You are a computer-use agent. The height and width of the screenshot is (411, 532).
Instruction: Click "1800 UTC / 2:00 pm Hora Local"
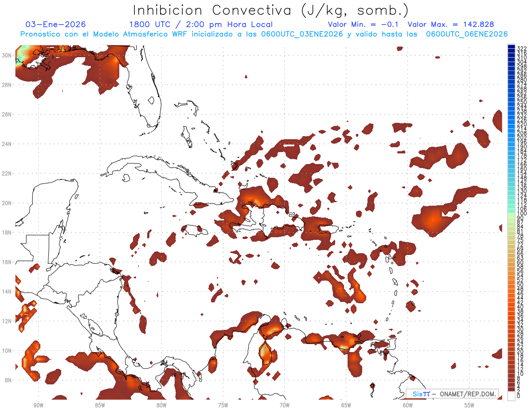[x=201, y=24]
